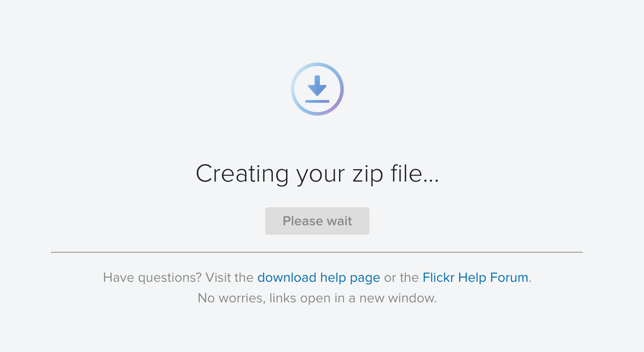Visit the Flickr Help Forum link
This screenshot has height=352, width=644.
pyautogui.click(x=475, y=277)
